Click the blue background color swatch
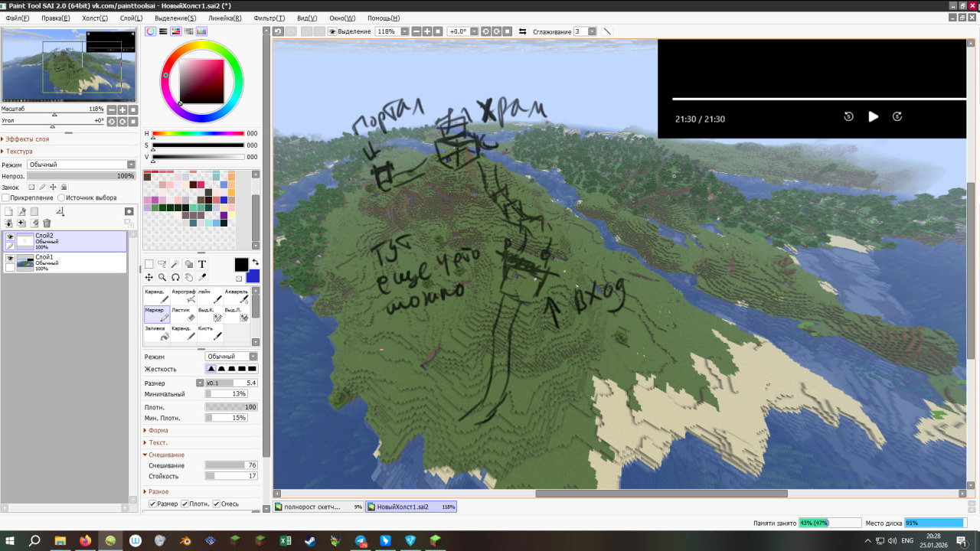Viewport: 980px width, 551px height. click(x=253, y=277)
